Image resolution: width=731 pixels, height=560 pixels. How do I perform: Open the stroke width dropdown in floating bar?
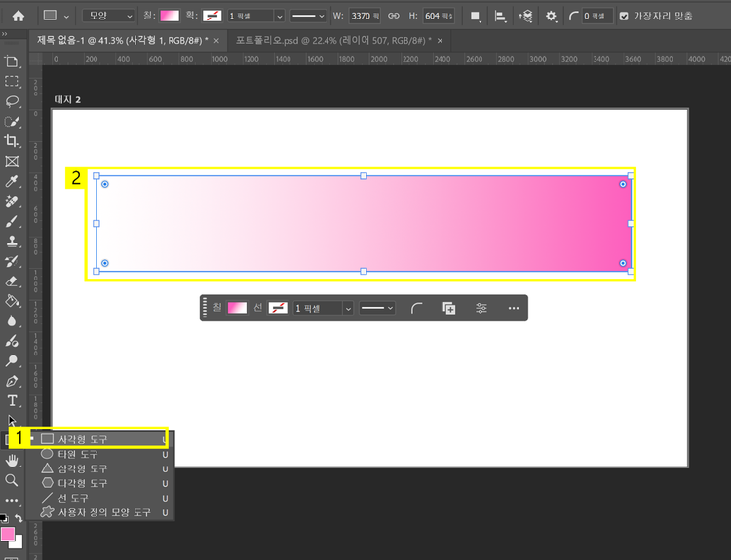346,308
